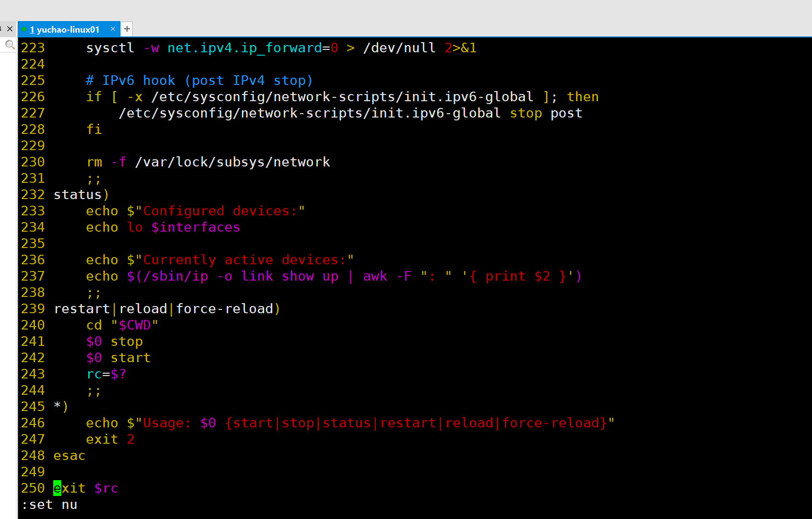Close the yuchao-linux01 session tab
Screen dimensions: 812x519
[113, 29]
